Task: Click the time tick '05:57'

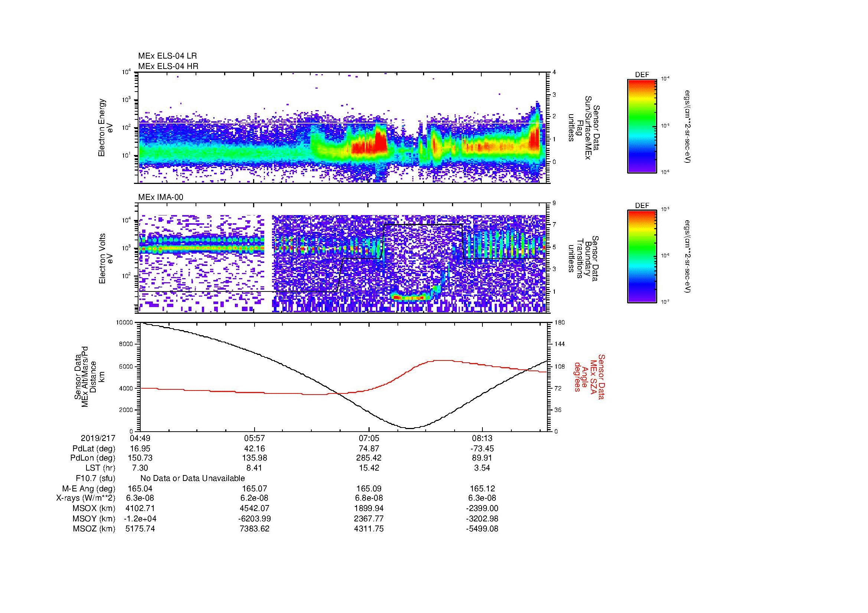Action: click(255, 438)
